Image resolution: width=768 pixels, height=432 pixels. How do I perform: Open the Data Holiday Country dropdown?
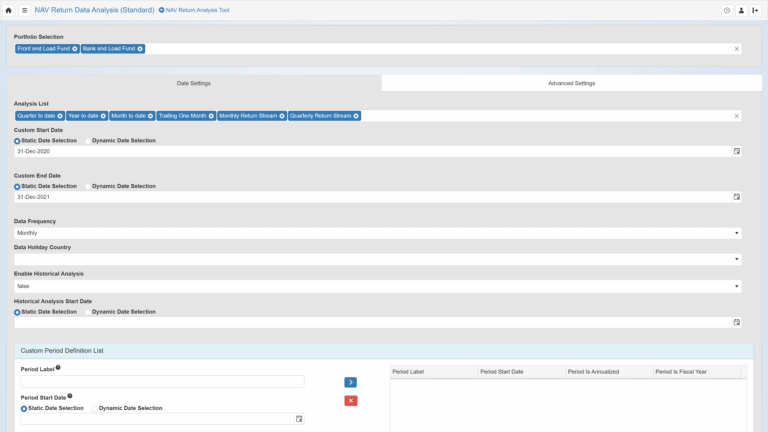coord(377,259)
